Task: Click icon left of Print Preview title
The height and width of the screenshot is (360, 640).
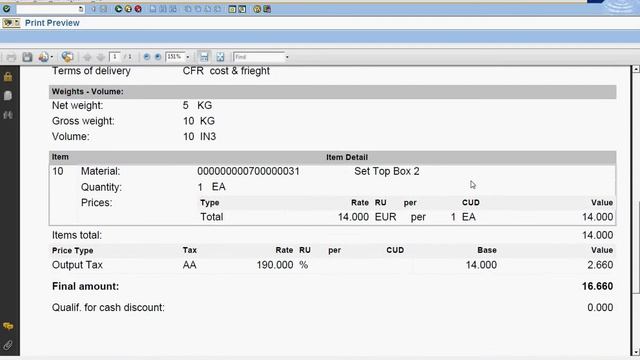Action: coord(11,23)
